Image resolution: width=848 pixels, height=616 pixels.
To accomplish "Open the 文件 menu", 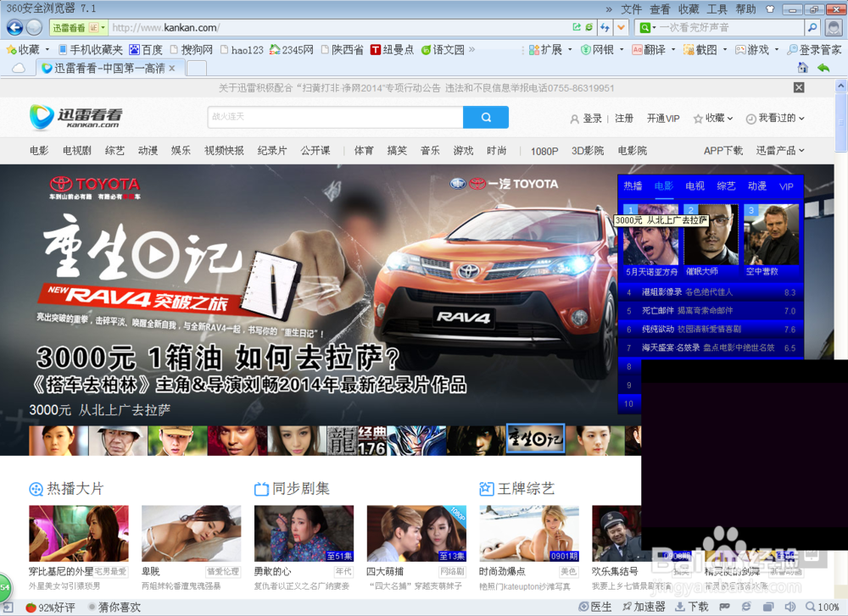I will (631, 9).
